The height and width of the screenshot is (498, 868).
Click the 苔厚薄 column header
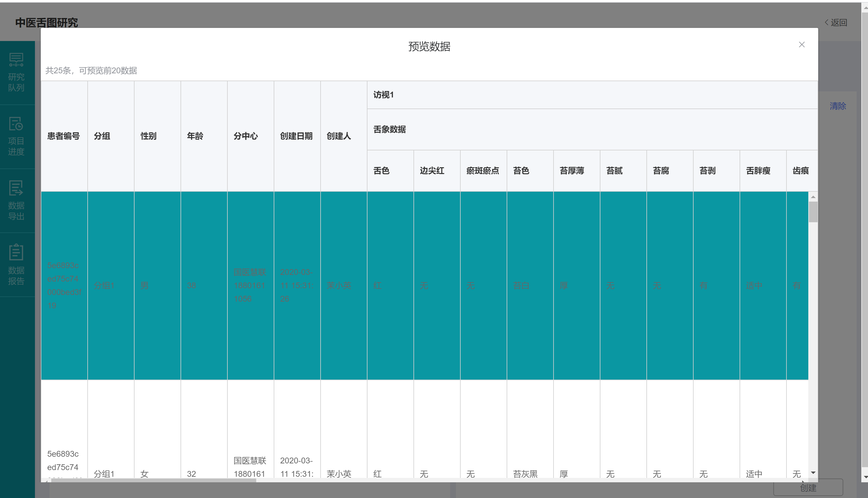572,171
